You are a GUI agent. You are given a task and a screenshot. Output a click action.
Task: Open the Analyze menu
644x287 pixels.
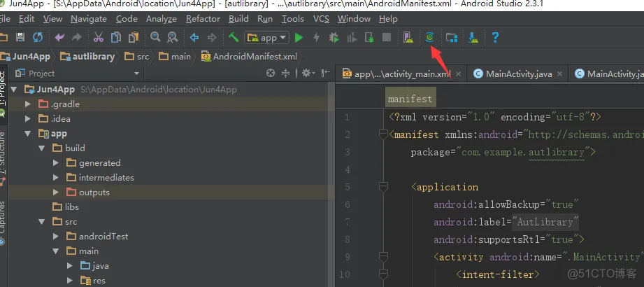pyautogui.click(x=162, y=19)
